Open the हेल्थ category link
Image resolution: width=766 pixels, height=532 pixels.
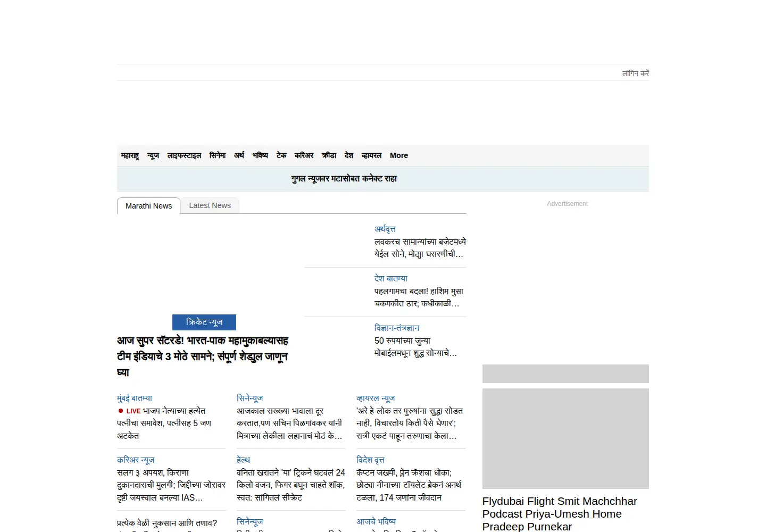tap(243, 460)
